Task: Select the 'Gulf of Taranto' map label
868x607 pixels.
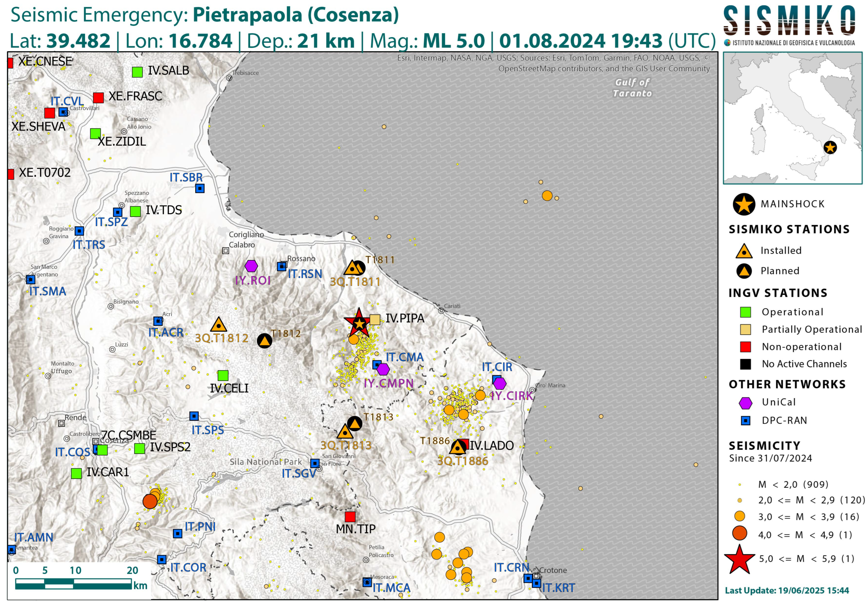Action: click(x=632, y=88)
